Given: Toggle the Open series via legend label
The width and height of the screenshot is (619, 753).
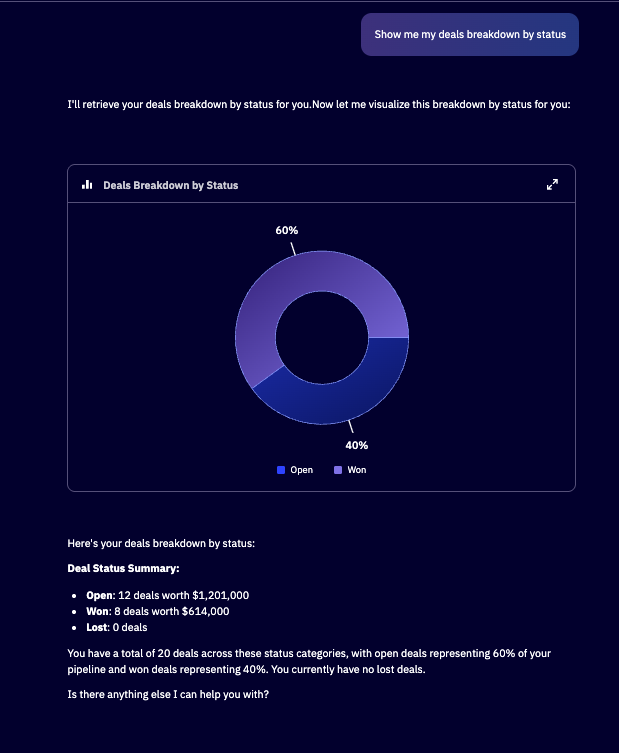Looking at the screenshot, I should coord(301,470).
